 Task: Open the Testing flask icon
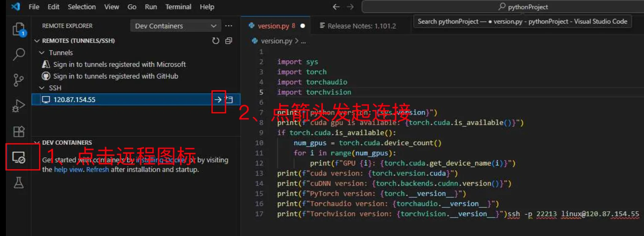click(19, 183)
